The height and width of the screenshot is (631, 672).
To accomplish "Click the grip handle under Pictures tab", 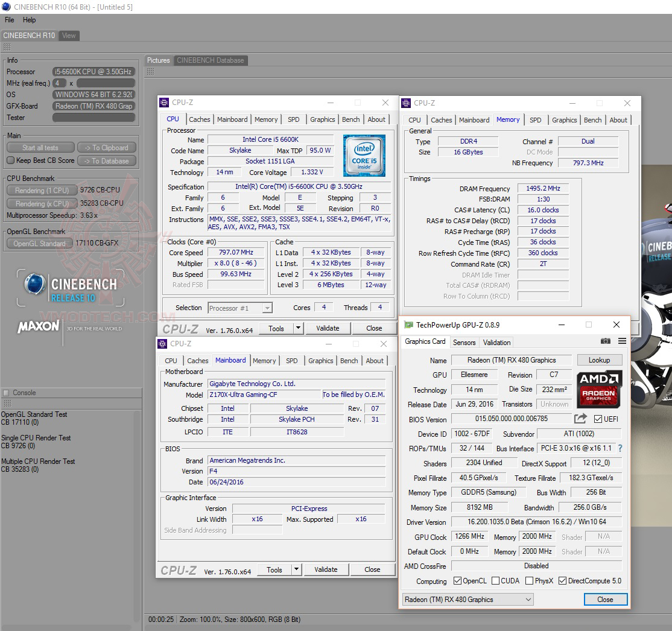I will point(150,72).
